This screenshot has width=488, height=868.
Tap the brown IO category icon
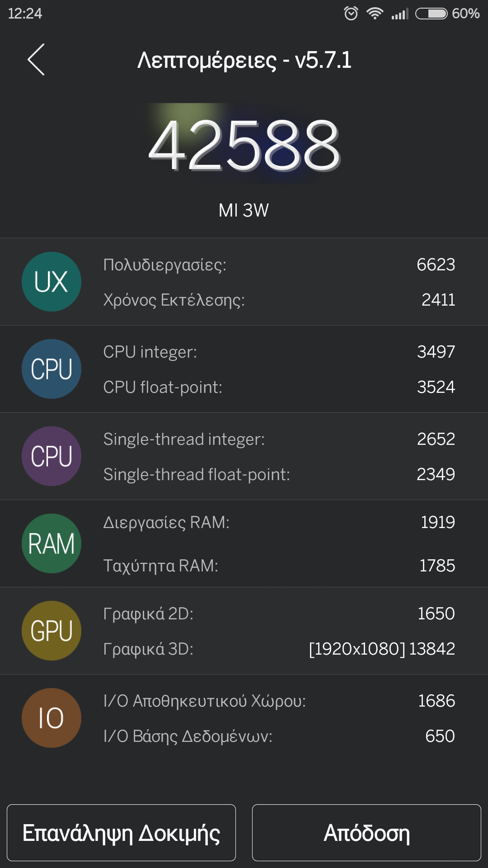point(52,718)
